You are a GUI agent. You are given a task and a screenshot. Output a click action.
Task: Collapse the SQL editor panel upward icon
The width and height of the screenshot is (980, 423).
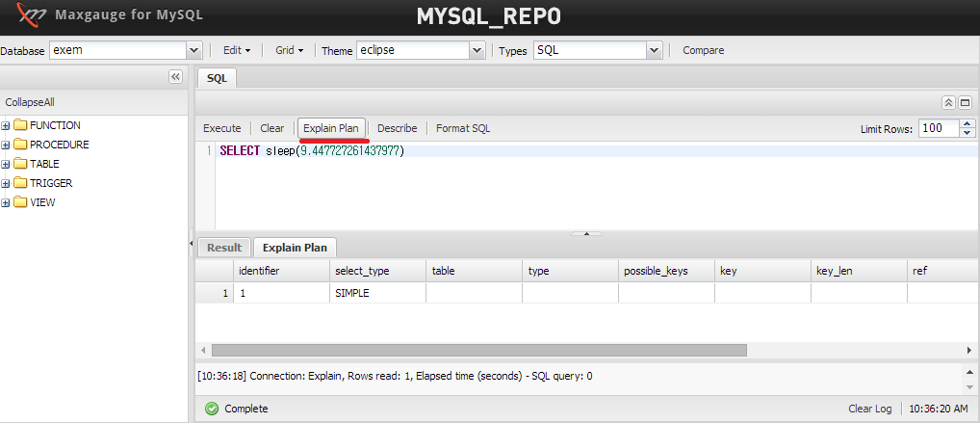pyautogui.click(x=948, y=103)
